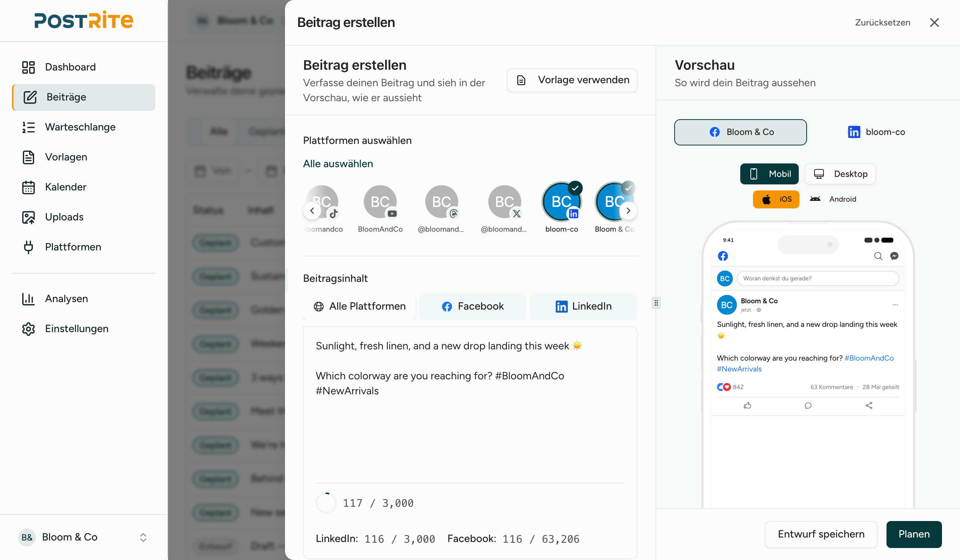The width and height of the screenshot is (960, 560).
Task: Open the Dashboard sidebar item
Action: tap(84, 67)
